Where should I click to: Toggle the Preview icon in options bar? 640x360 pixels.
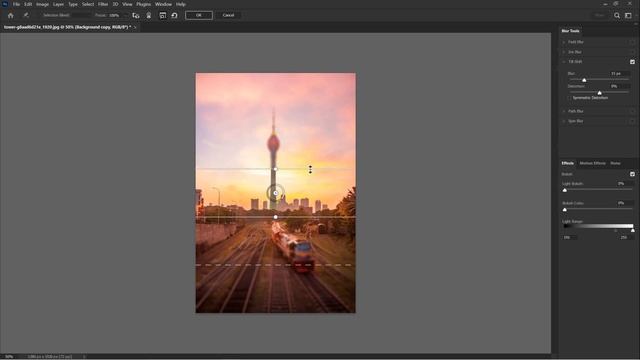point(162,16)
